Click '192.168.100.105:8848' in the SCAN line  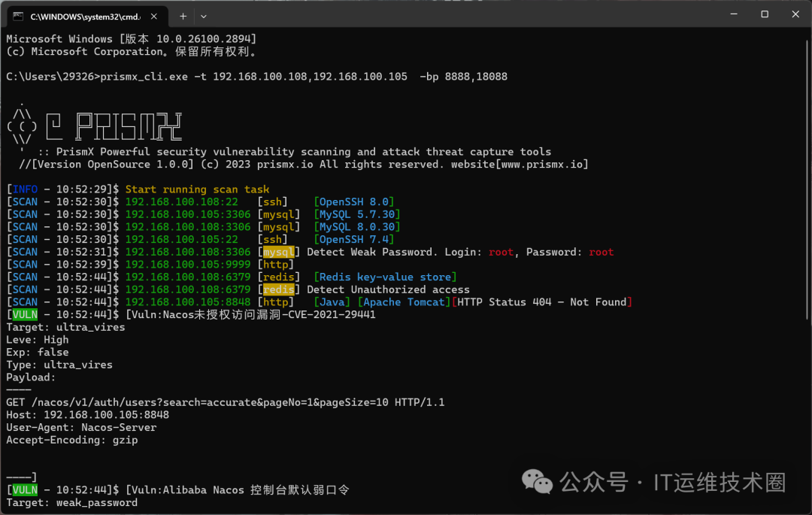pyautogui.click(x=187, y=302)
